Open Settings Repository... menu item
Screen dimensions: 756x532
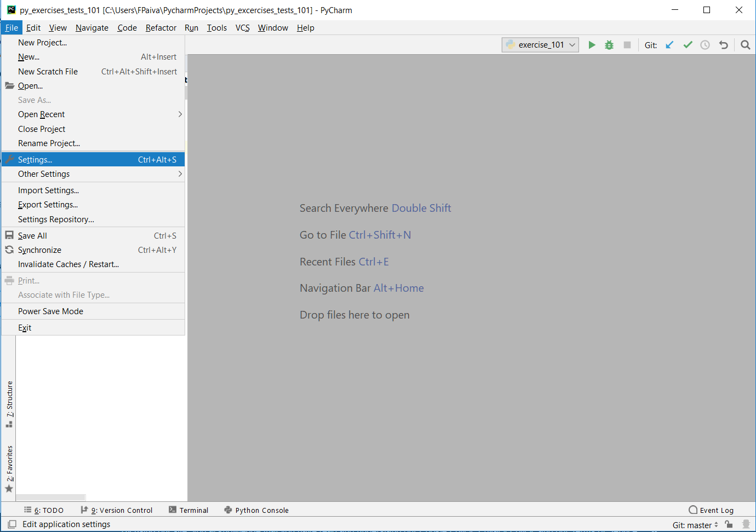click(x=93, y=219)
